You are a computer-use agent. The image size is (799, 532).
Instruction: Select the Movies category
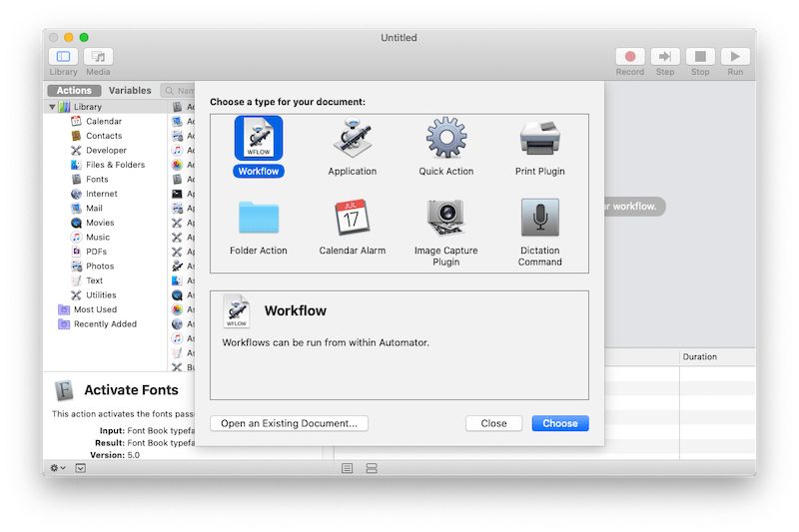(100, 223)
